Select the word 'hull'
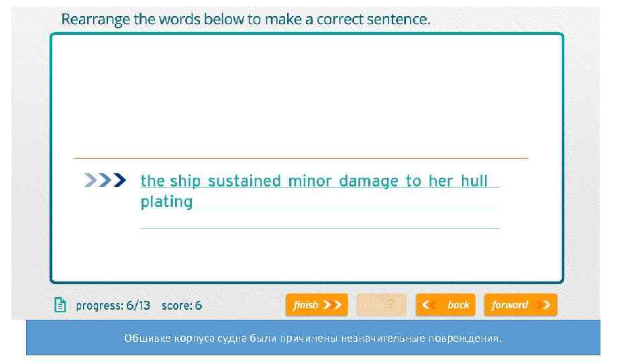Viewport: 644px width, 362px height. tap(474, 181)
